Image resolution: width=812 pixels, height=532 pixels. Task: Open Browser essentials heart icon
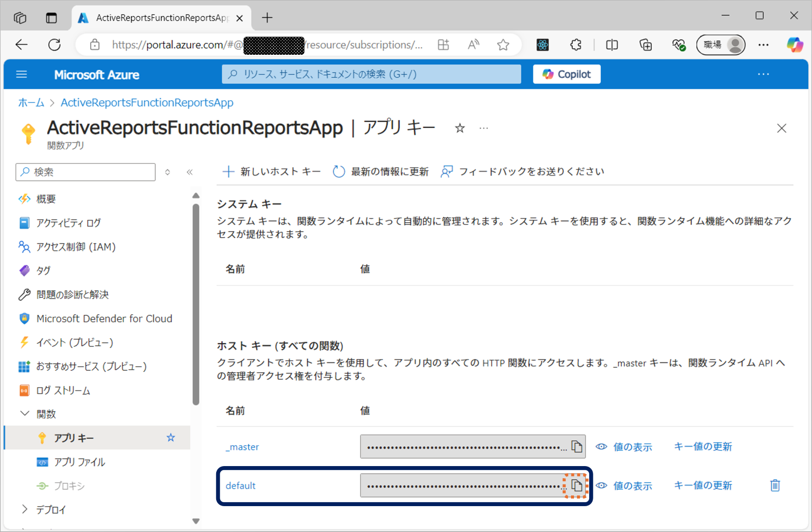(679, 45)
